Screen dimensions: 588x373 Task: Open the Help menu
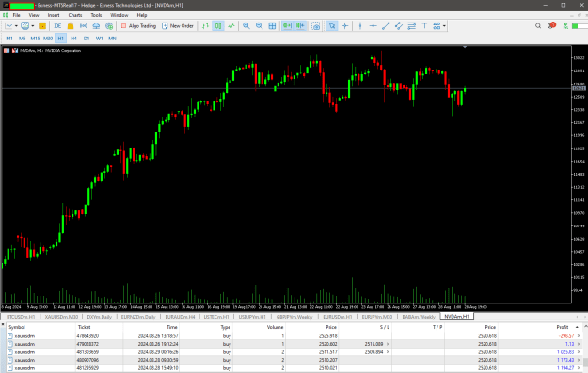point(142,15)
